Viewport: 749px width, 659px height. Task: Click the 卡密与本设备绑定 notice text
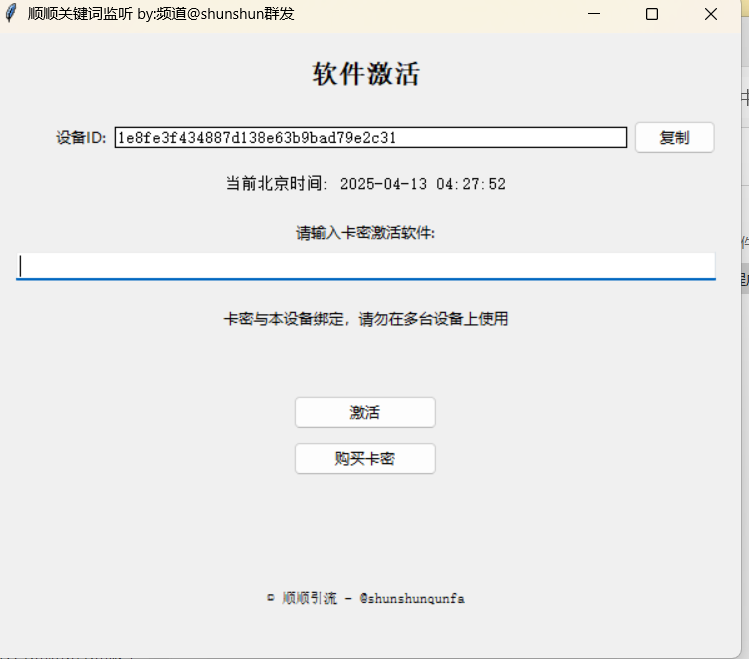tap(366, 319)
